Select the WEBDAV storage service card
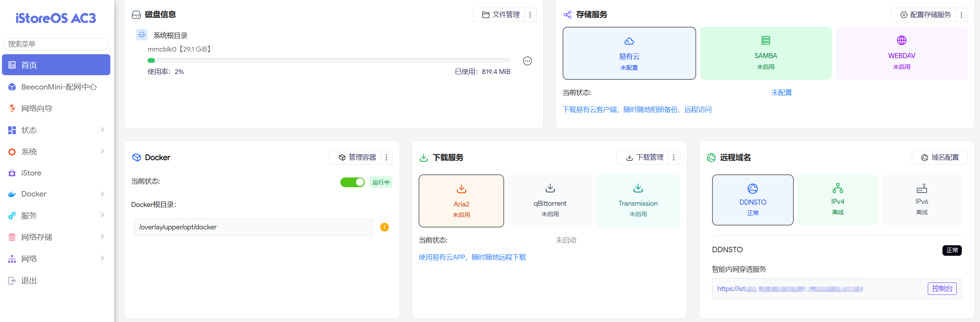The width and height of the screenshot is (980, 322). pyautogui.click(x=901, y=53)
